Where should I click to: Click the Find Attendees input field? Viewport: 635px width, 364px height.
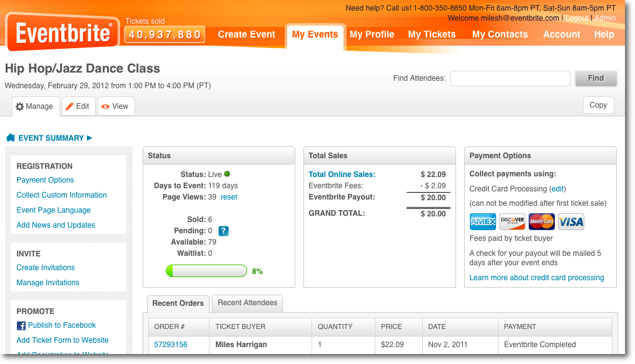tap(511, 78)
